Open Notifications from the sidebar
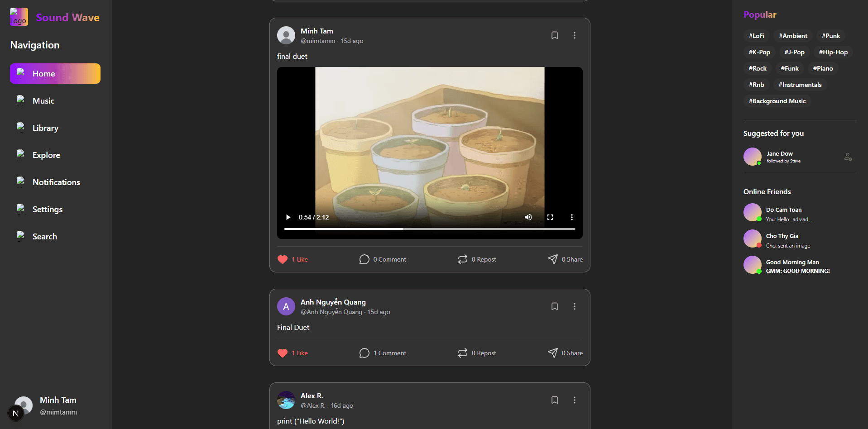This screenshot has width=868, height=429. click(56, 182)
